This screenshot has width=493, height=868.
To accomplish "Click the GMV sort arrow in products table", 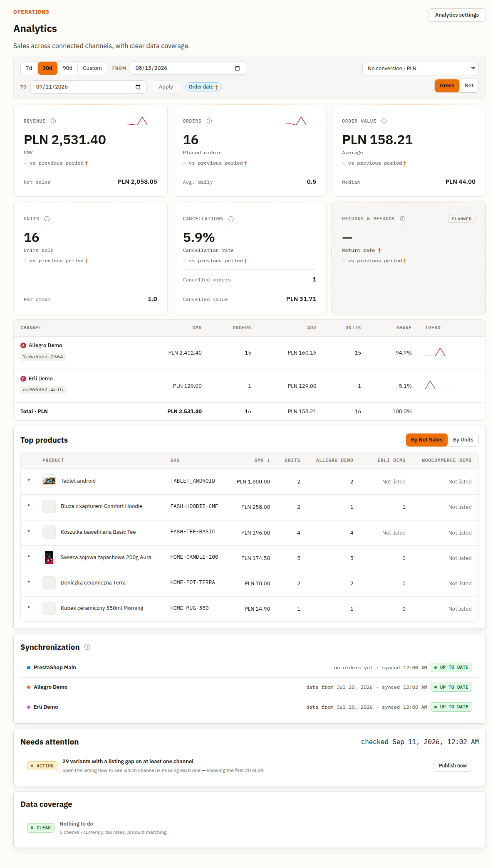I will [x=268, y=460].
